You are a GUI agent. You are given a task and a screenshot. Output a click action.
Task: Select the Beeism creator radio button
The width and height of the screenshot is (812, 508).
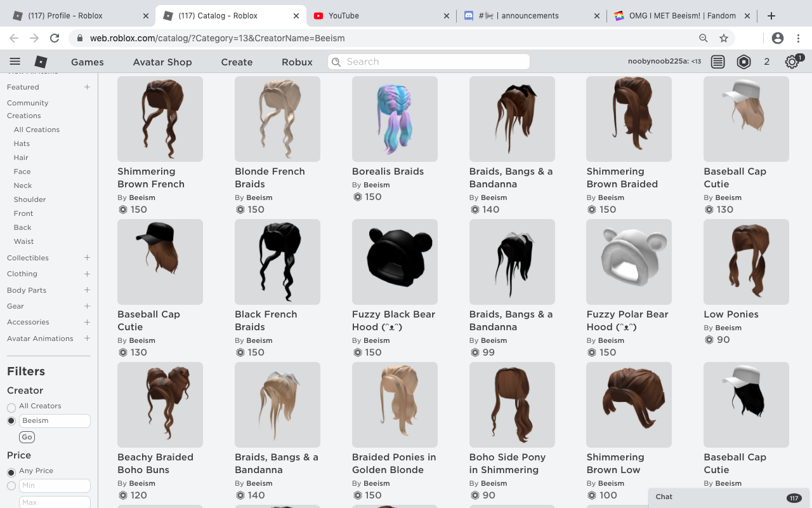[11, 421]
